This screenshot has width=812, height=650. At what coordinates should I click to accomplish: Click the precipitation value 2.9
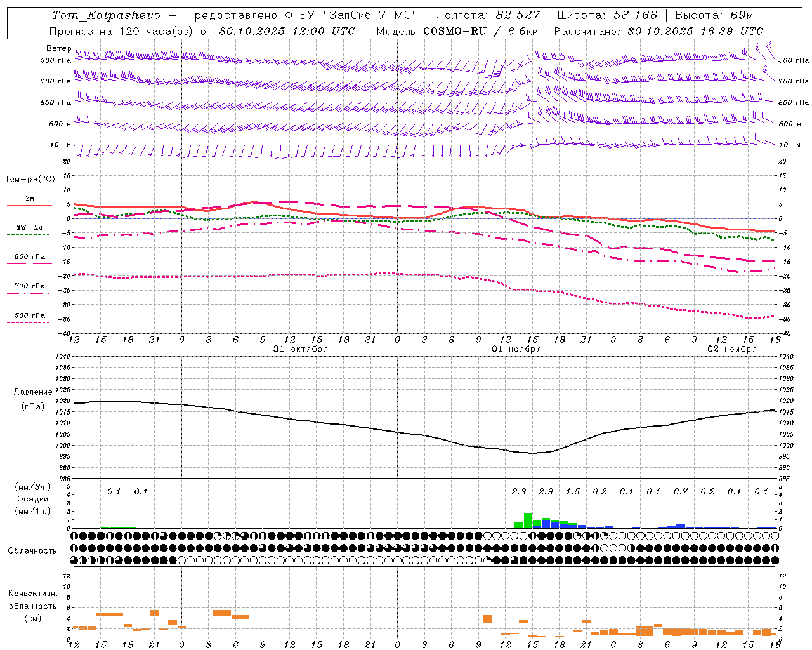[546, 492]
